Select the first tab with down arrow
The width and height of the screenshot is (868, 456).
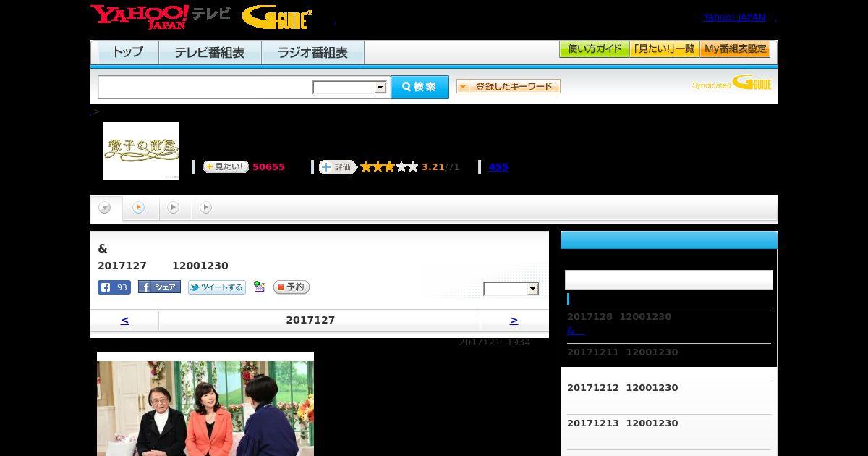[106, 208]
